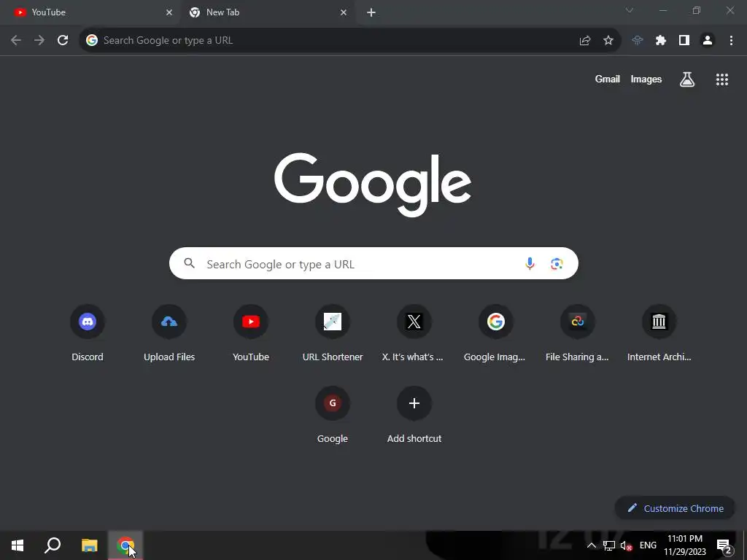Expand the tab search chevron

pyautogui.click(x=630, y=10)
